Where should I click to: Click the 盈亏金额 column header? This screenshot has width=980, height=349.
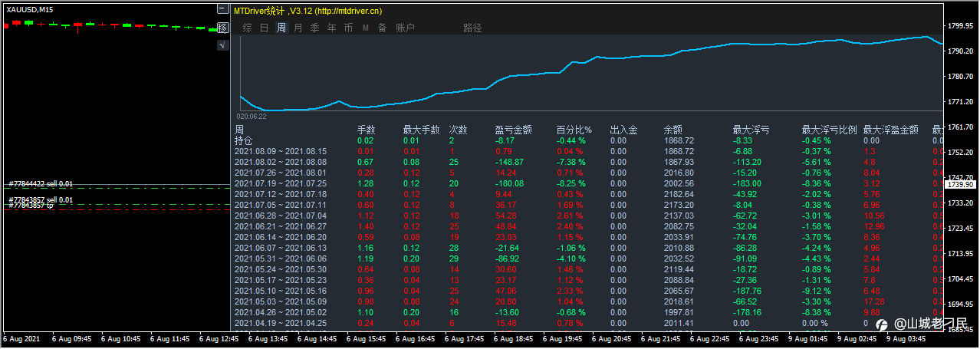tap(514, 130)
